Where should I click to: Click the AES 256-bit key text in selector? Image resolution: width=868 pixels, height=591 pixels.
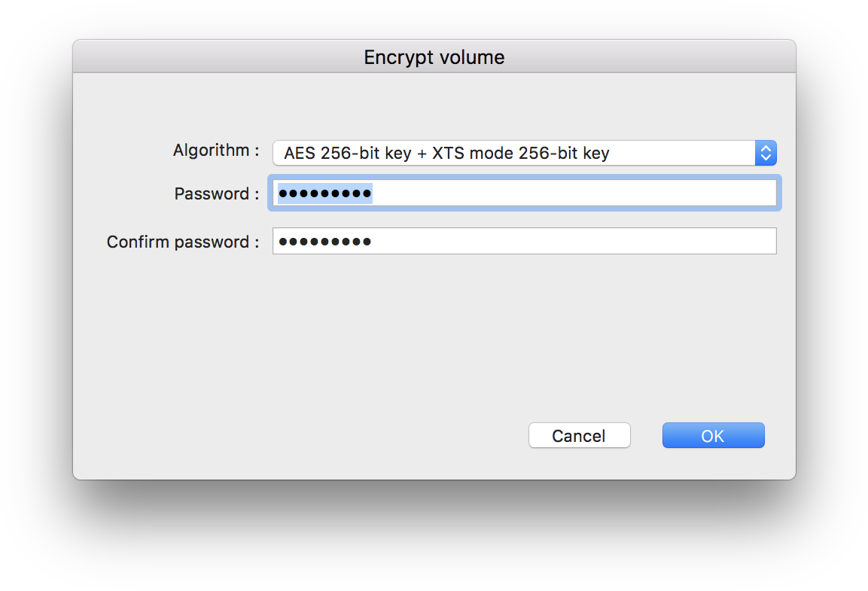pyautogui.click(x=348, y=153)
